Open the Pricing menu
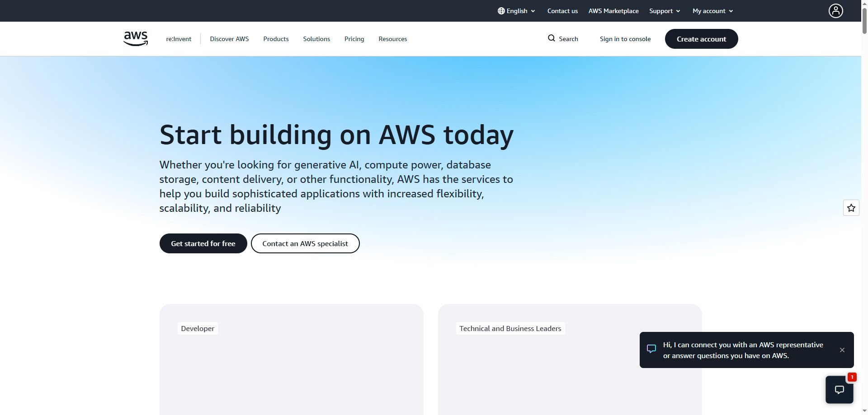868x415 pixels. (354, 39)
